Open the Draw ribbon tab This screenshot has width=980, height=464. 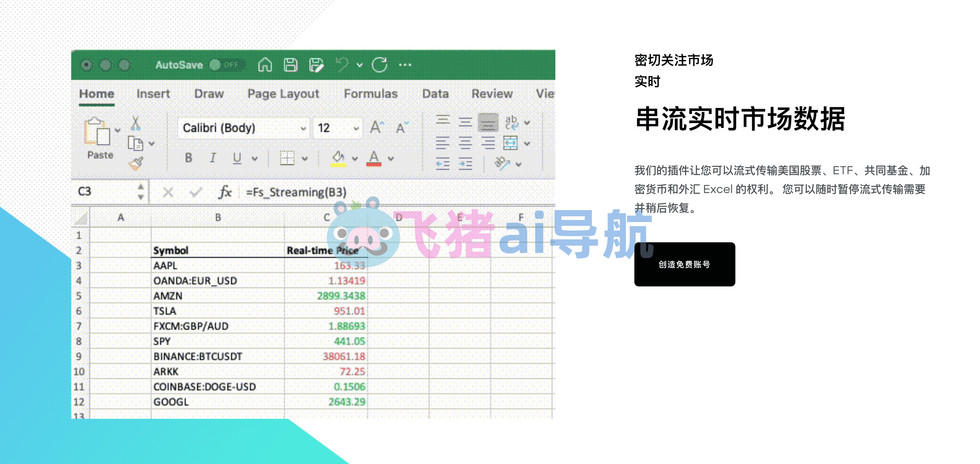tap(209, 94)
